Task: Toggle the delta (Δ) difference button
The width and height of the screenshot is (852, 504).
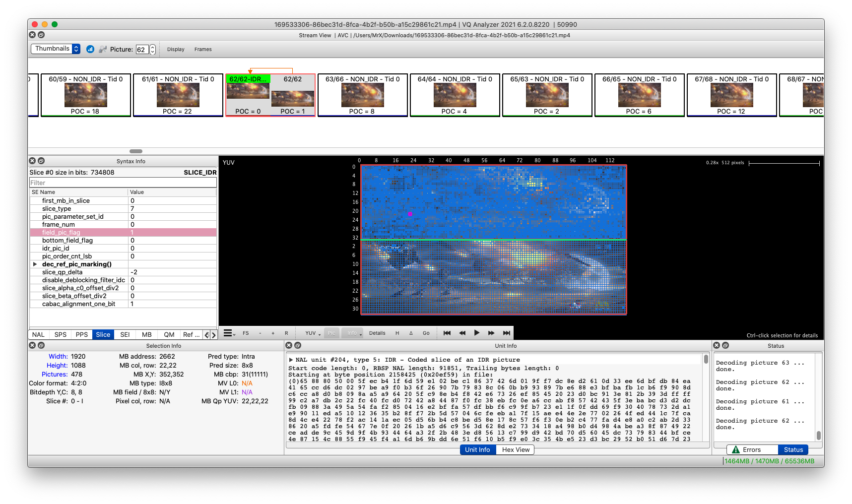Action: [411, 333]
